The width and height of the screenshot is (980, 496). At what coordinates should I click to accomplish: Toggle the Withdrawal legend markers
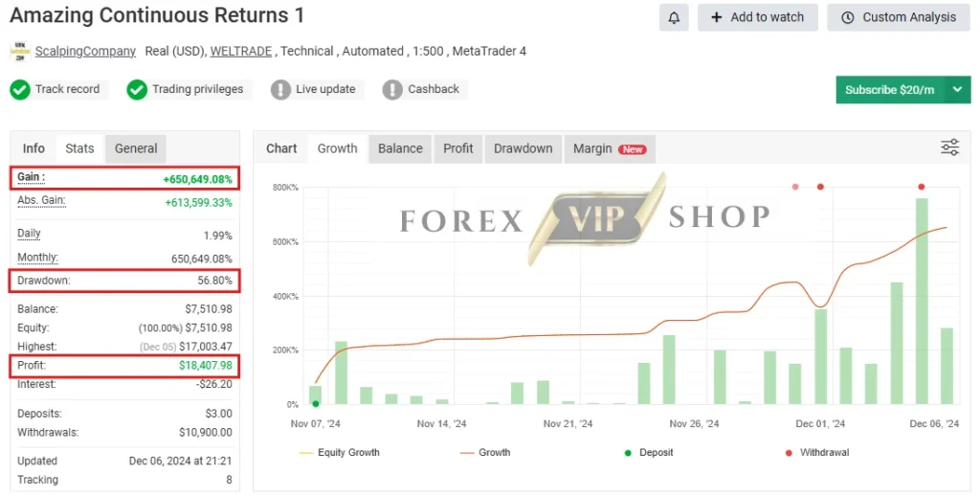tap(817, 452)
